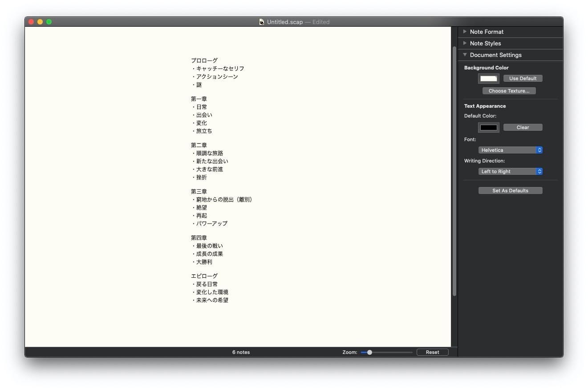Click the Use Default background button
Screen dimensions: 588x390
[523, 78]
